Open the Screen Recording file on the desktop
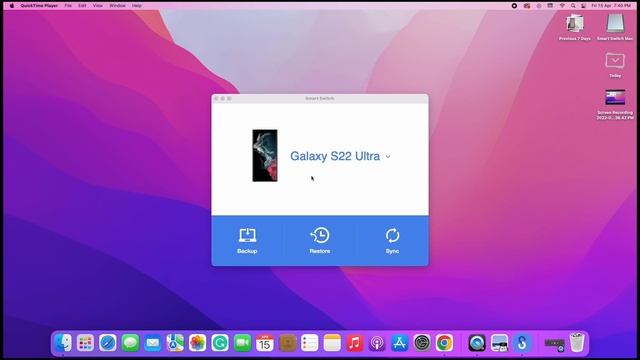Viewport: 640px width, 360px height. pos(615,104)
